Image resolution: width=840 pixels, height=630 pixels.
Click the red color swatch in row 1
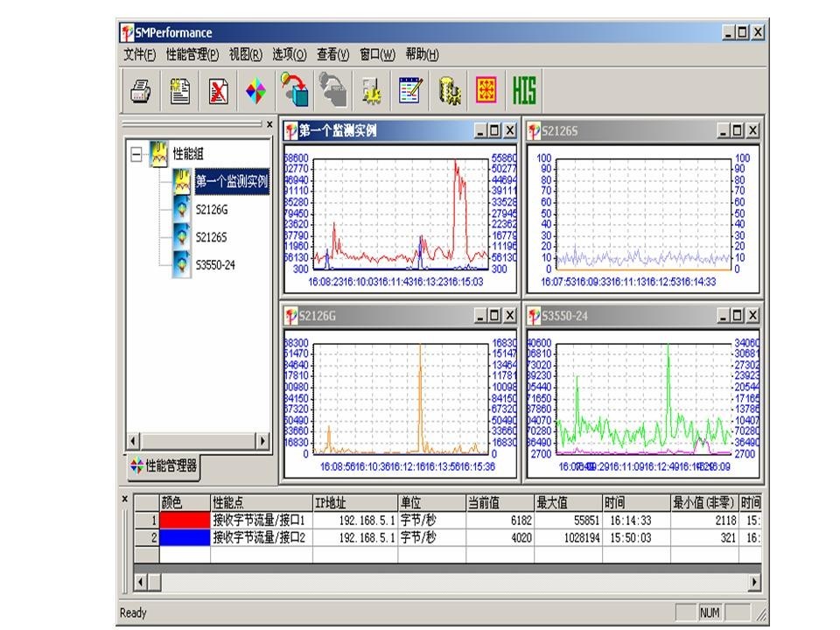(184, 520)
